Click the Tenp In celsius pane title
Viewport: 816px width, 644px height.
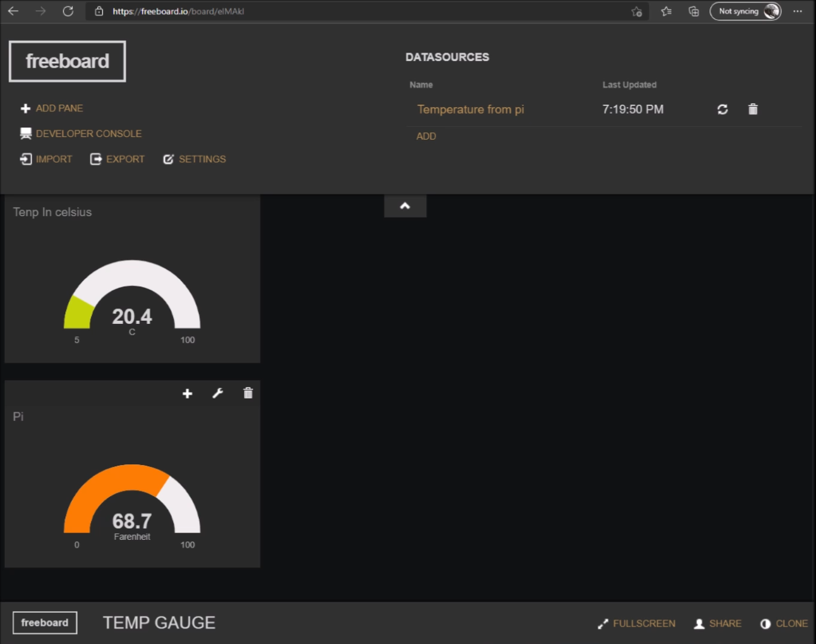tap(53, 212)
